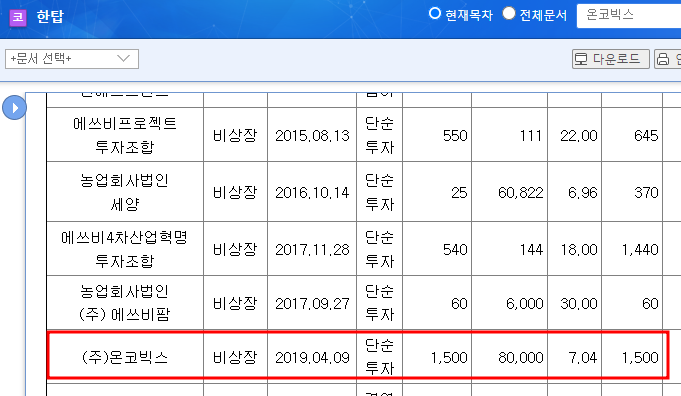Click value 6,000

point(525,303)
